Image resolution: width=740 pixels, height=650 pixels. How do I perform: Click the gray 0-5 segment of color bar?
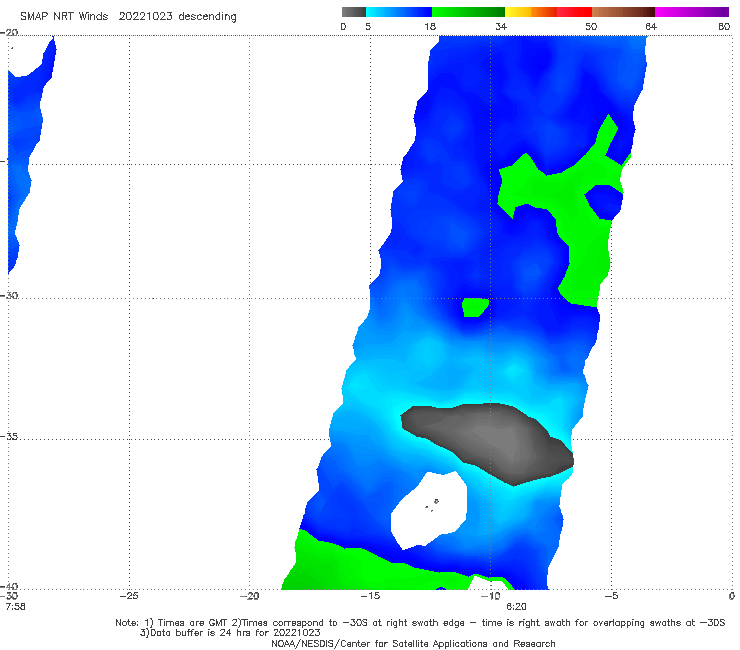point(353,12)
